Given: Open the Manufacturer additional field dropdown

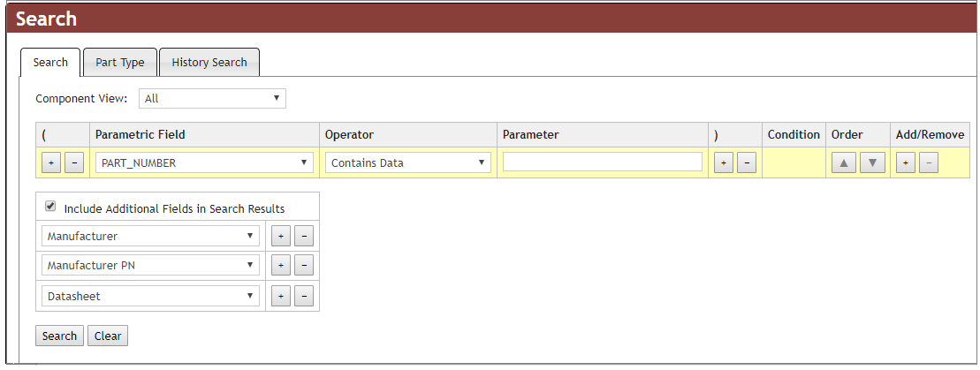Looking at the screenshot, I should [150, 236].
